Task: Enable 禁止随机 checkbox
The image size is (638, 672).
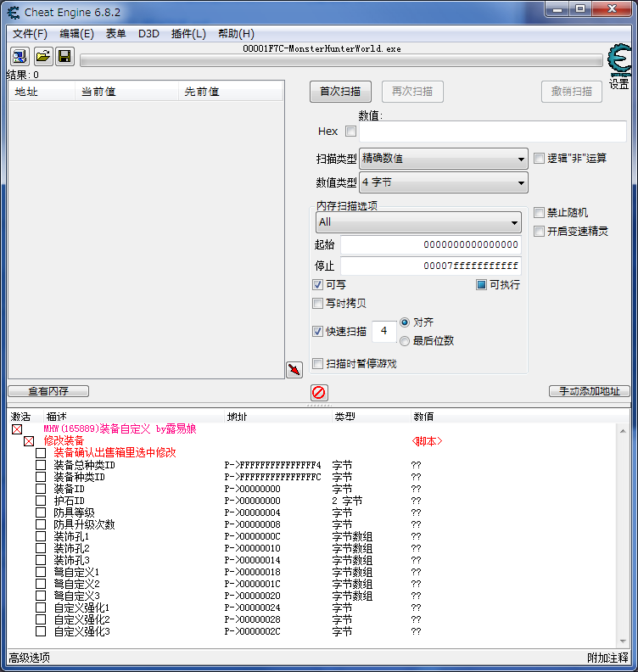Action: [539, 213]
